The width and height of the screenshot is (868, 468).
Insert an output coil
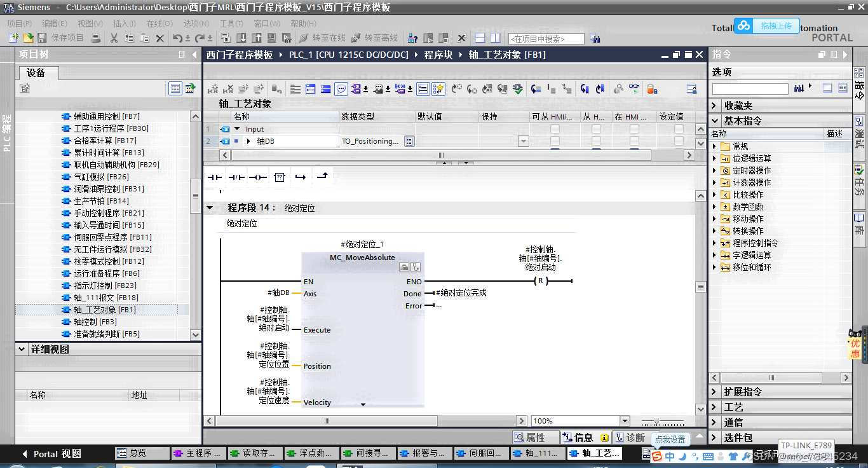pos(257,177)
